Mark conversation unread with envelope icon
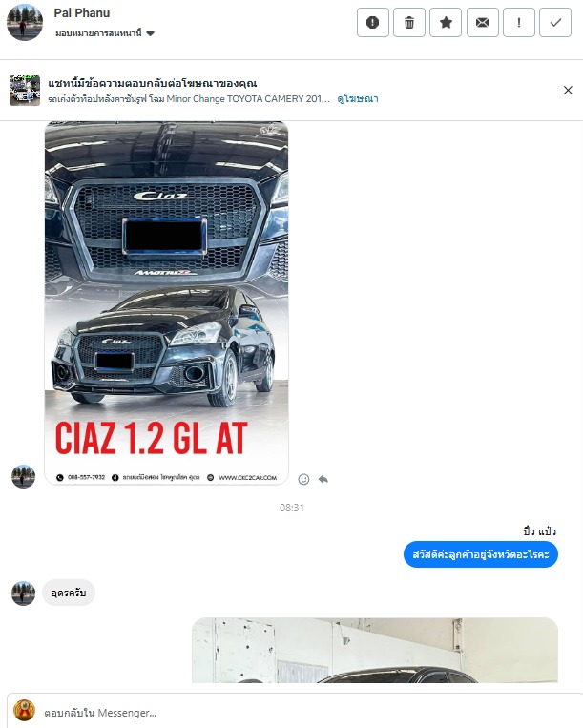Image resolution: width=583 pixels, height=728 pixels. click(482, 22)
